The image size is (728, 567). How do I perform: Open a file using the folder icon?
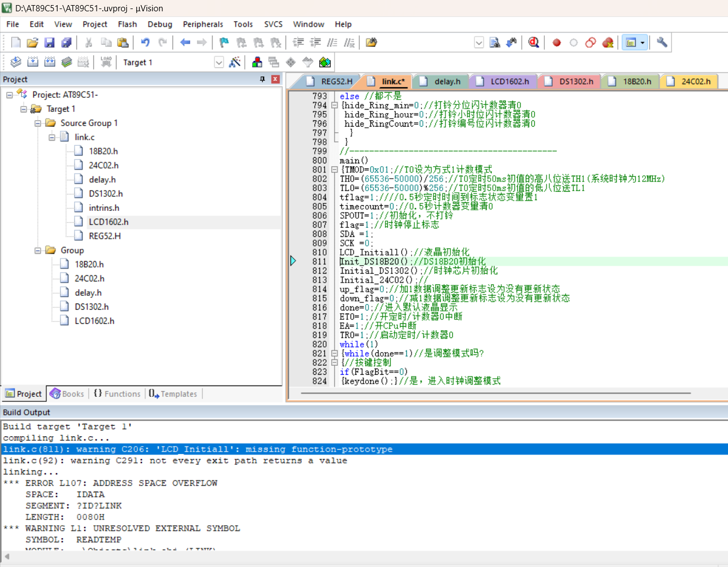click(33, 42)
